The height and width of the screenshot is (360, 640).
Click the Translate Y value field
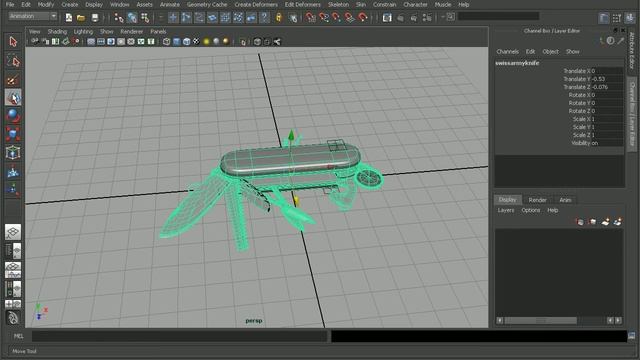coord(607,79)
